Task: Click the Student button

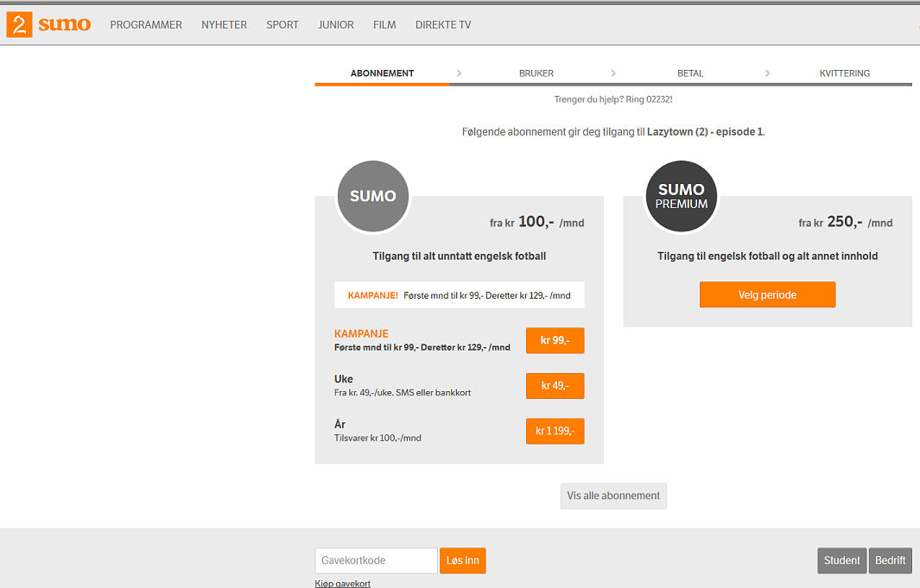Action: pos(842,560)
